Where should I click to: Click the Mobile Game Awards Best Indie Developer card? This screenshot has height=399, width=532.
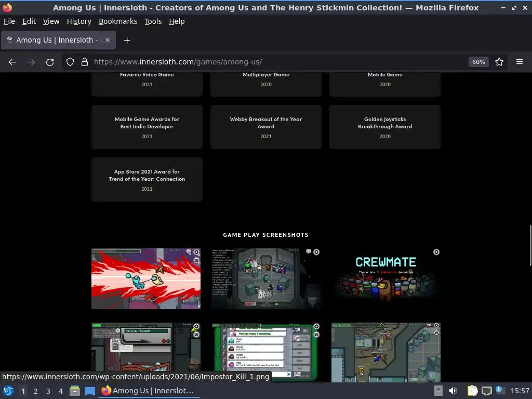[147, 127]
